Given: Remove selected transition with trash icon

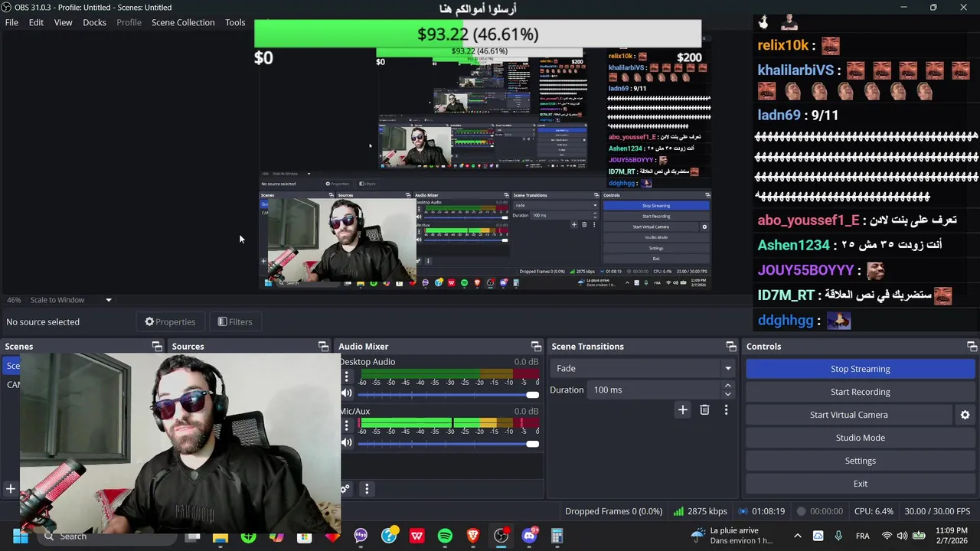Looking at the screenshot, I should point(704,410).
